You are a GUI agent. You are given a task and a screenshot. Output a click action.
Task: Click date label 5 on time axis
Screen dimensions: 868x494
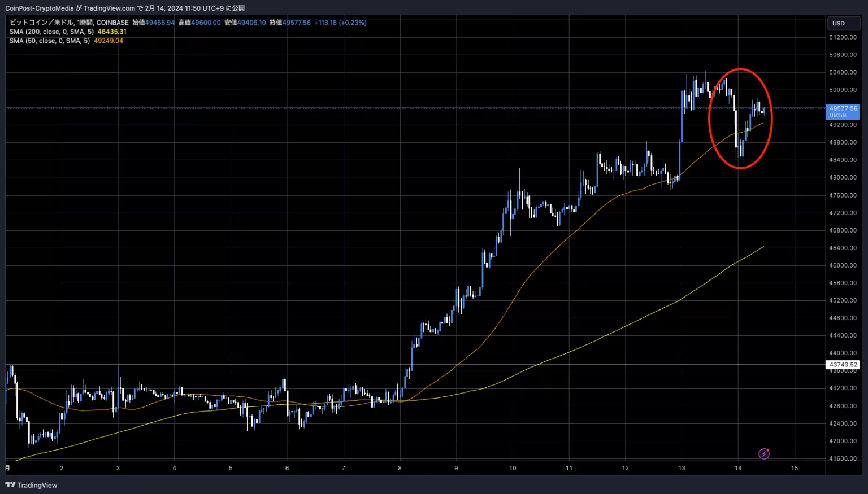coord(231,468)
